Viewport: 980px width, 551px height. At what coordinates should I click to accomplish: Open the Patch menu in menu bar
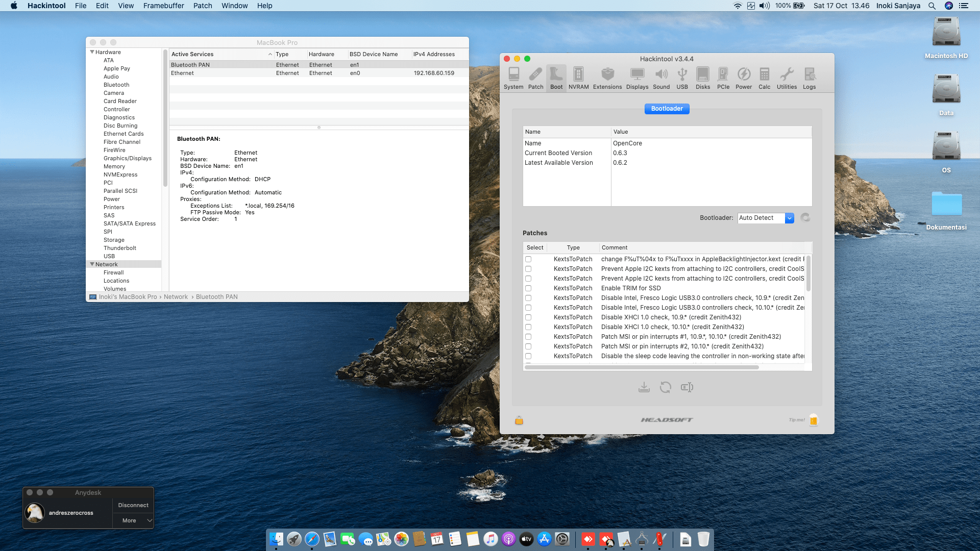[x=203, y=6]
